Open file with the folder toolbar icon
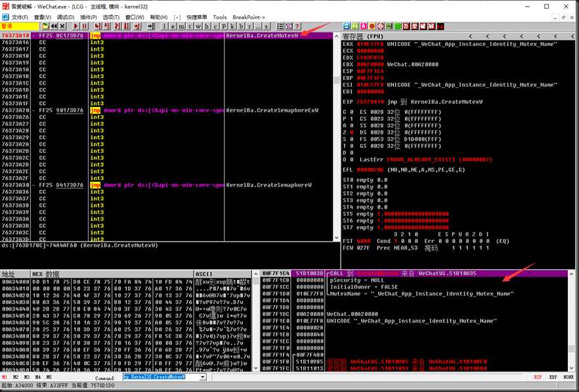Screen dimensions: 579x392 tap(45, 26)
